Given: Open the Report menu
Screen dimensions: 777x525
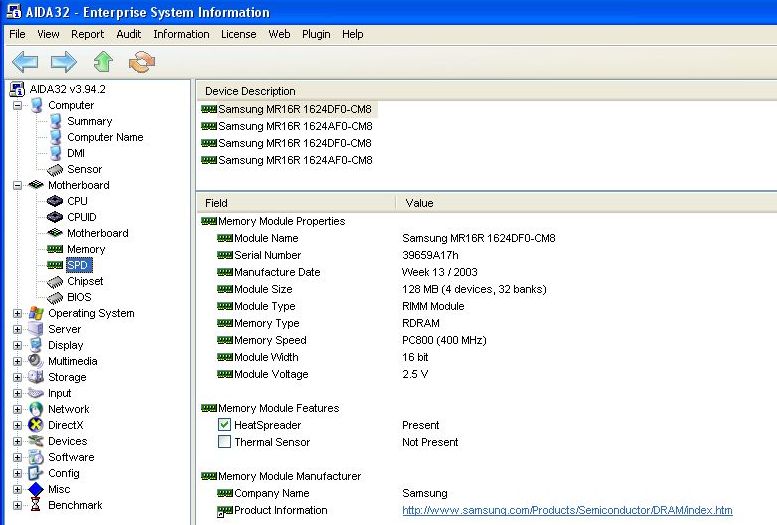Looking at the screenshot, I should 88,34.
